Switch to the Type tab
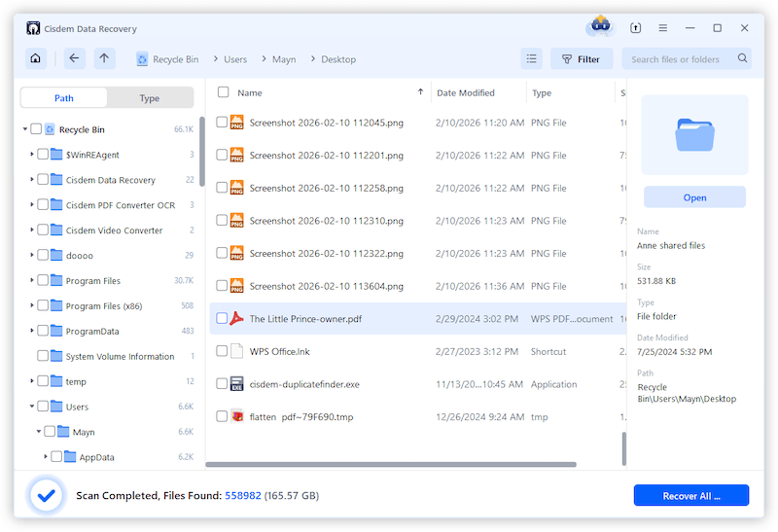 [x=150, y=98]
